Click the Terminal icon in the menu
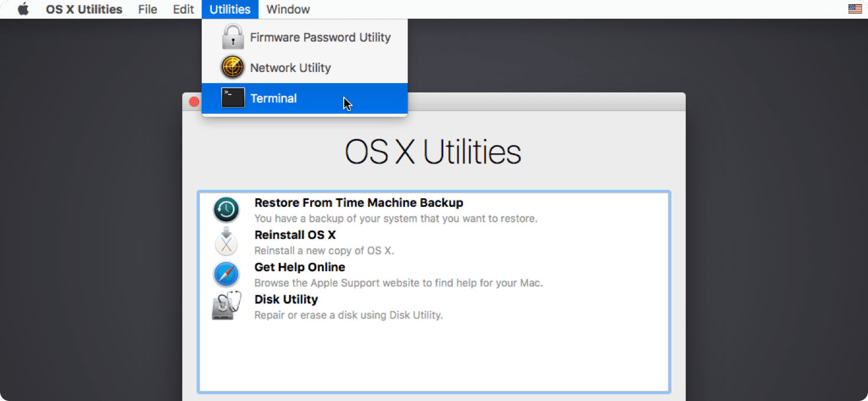Image resolution: width=868 pixels, height=401 pixels. pos(233,98)
